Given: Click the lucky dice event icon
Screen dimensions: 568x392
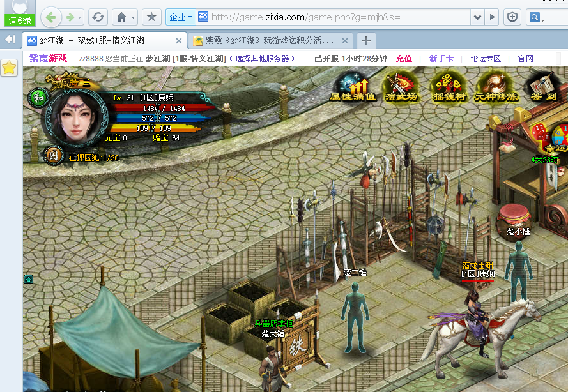Looking at the screenshot, I should [551, 139].
